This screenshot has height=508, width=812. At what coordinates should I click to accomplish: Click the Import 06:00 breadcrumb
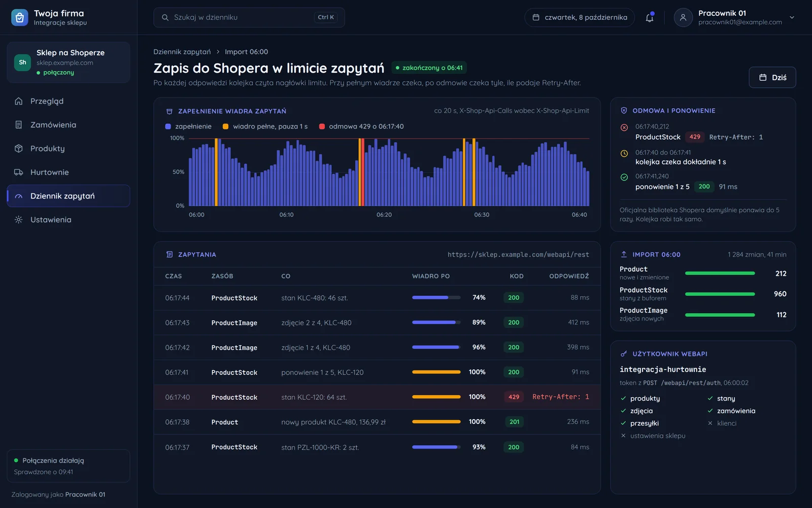(x=247, y=52)
